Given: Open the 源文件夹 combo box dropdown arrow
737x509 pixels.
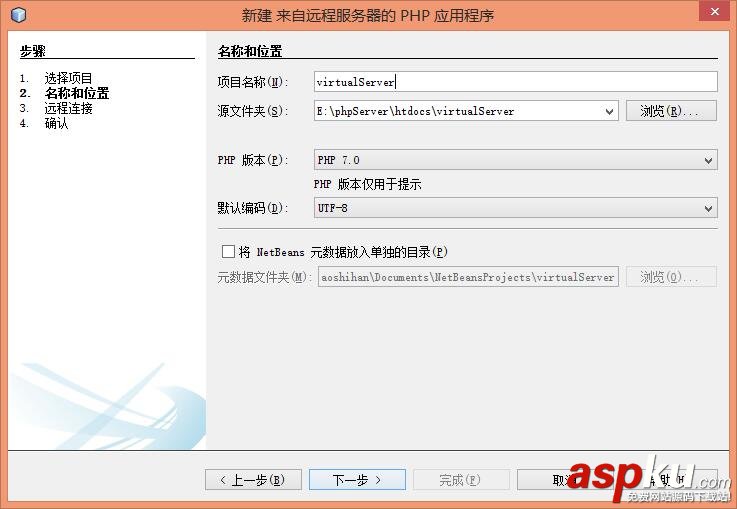Looking at the screenshot, I should 609,111.
